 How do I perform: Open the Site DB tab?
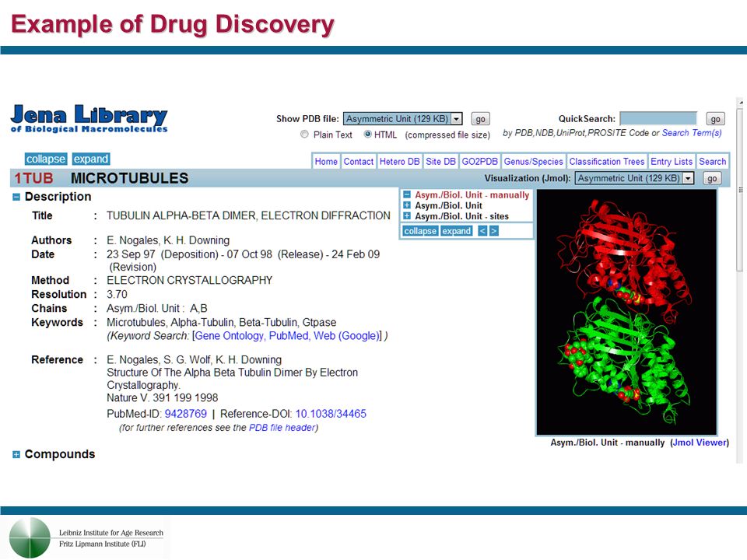coord(440,162)
